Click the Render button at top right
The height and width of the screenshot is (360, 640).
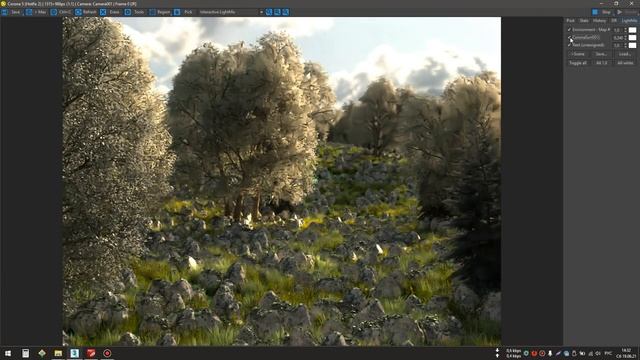coord(628,12)
